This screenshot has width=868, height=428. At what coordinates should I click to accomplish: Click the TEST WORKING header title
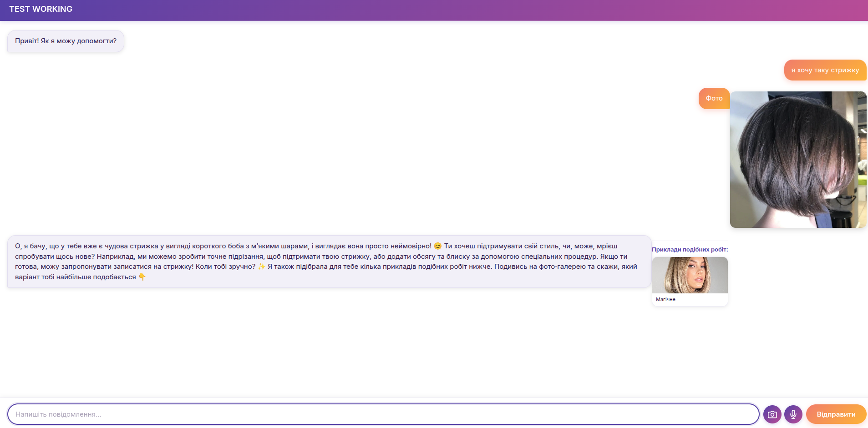tap(41, 9)
